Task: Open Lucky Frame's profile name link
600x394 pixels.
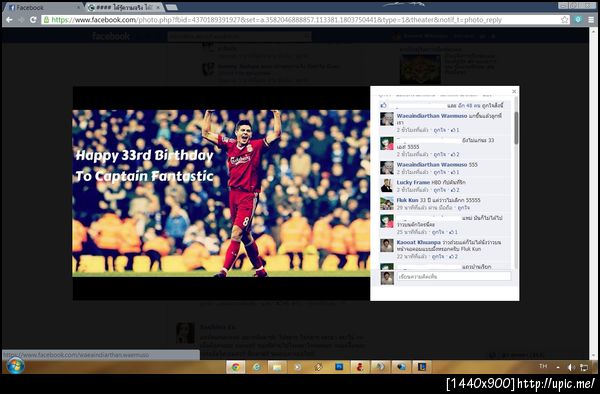Action: 413,182
